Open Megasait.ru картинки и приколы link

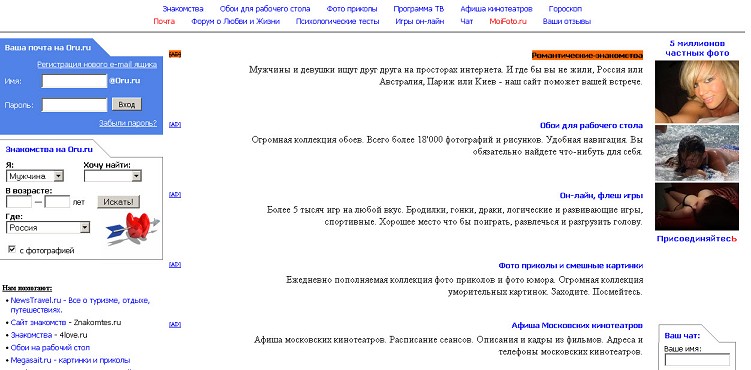[70, 360]
